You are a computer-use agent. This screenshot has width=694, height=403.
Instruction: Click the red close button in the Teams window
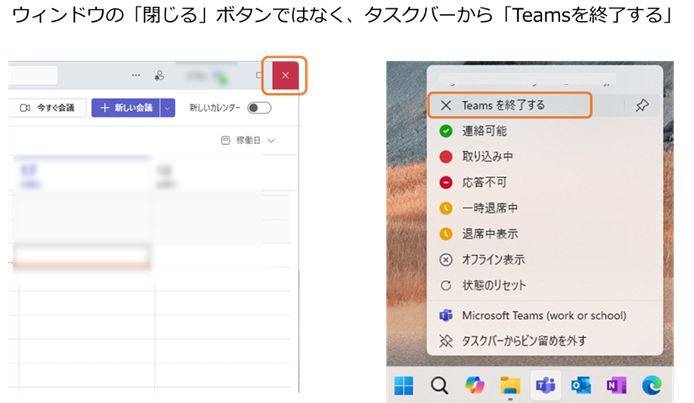click(x=285, y=75)
